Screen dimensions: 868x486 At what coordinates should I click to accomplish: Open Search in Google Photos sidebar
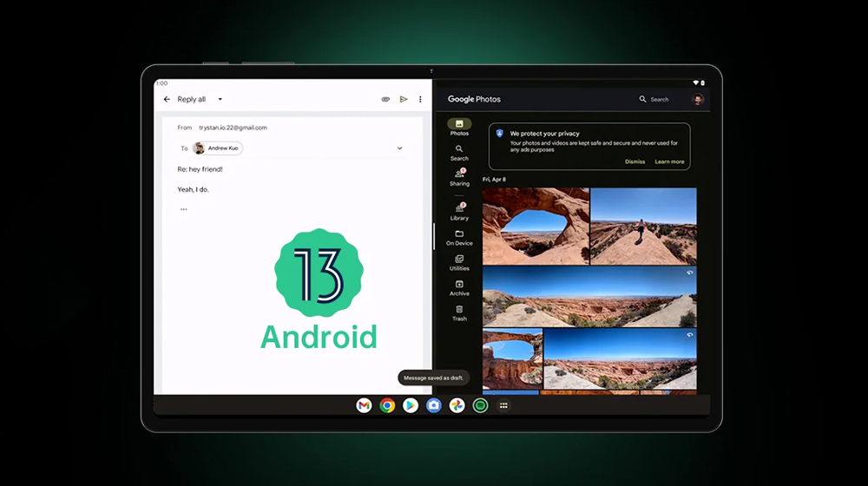pyautogui.click(x=459, y=153)
